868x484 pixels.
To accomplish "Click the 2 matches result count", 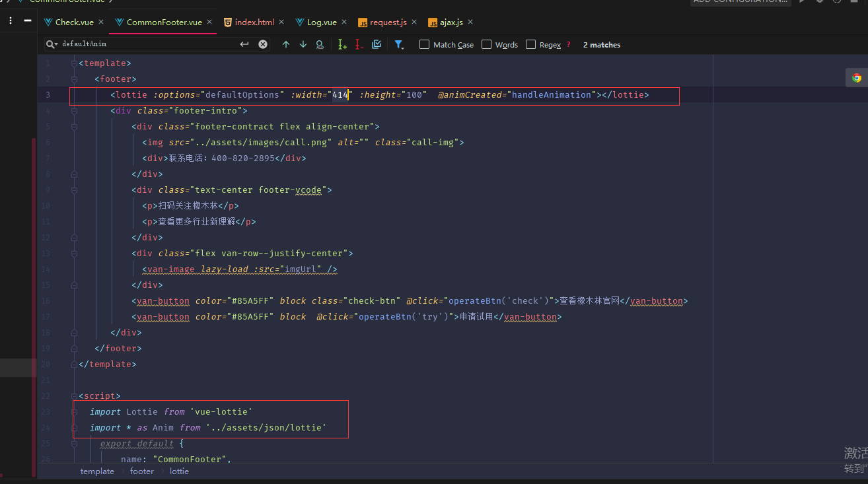I will tap(602, 45).
